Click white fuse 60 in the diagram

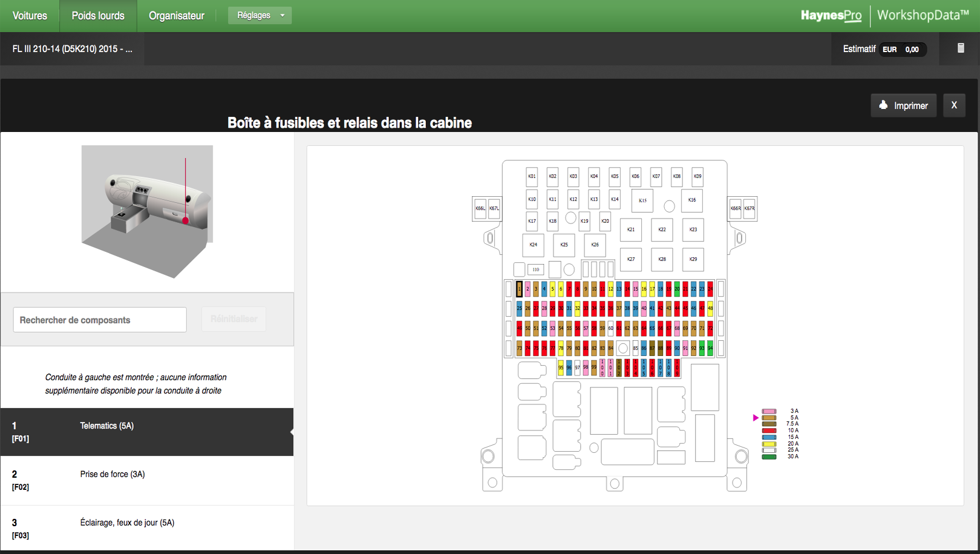point(610,328)
